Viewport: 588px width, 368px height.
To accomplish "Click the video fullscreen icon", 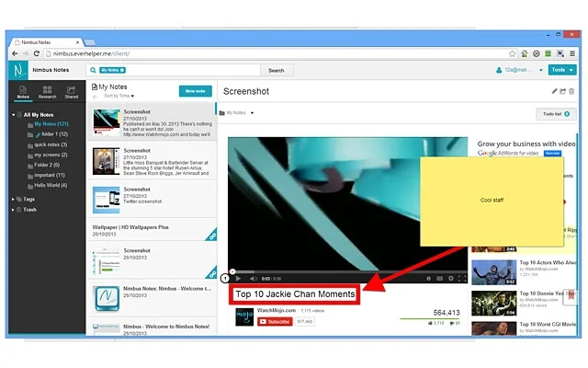I will point(462,278).
